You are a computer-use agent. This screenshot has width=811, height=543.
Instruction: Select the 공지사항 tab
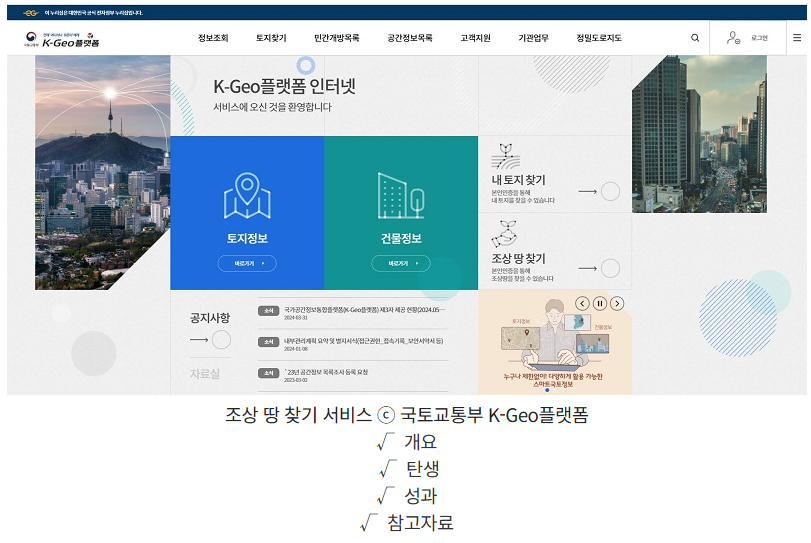pyautogui.click(x=210, y=318)
